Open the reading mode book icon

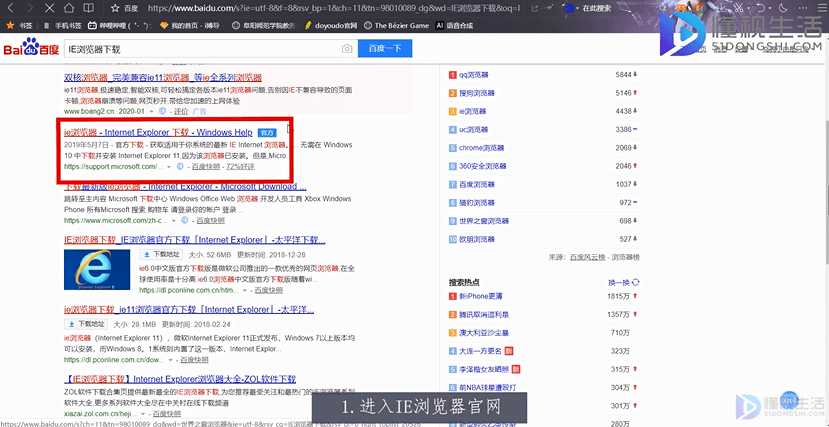(x=89, y=8)
